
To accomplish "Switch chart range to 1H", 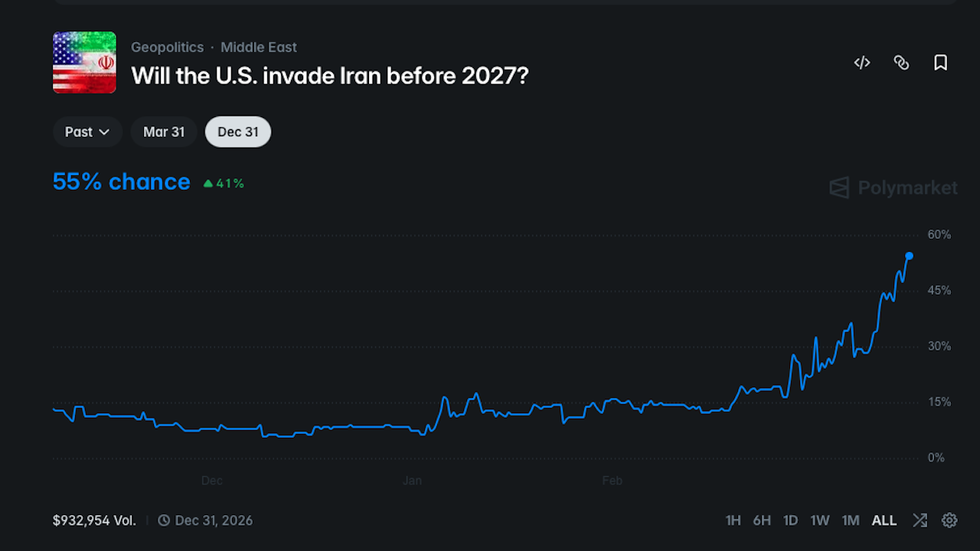I will click(733, 520).
